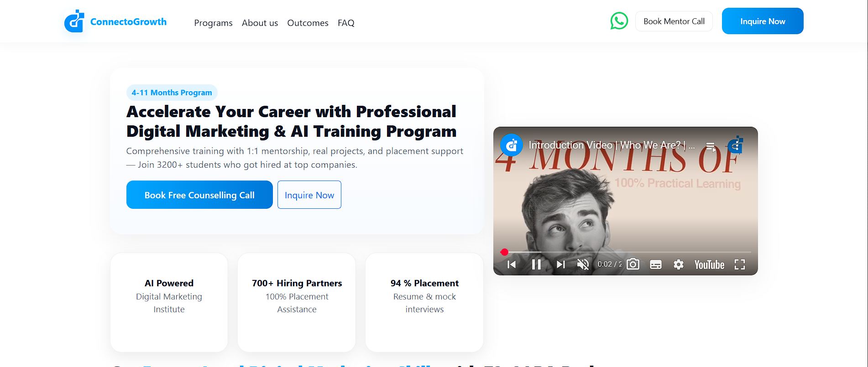
Task: Pause the YouTube video
Action: 536,264
